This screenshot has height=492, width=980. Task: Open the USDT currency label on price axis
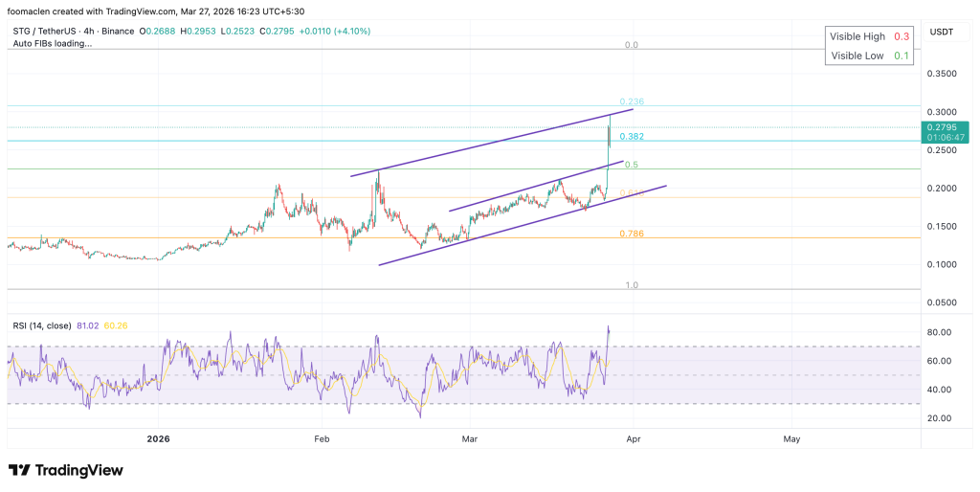pos(943,33)
